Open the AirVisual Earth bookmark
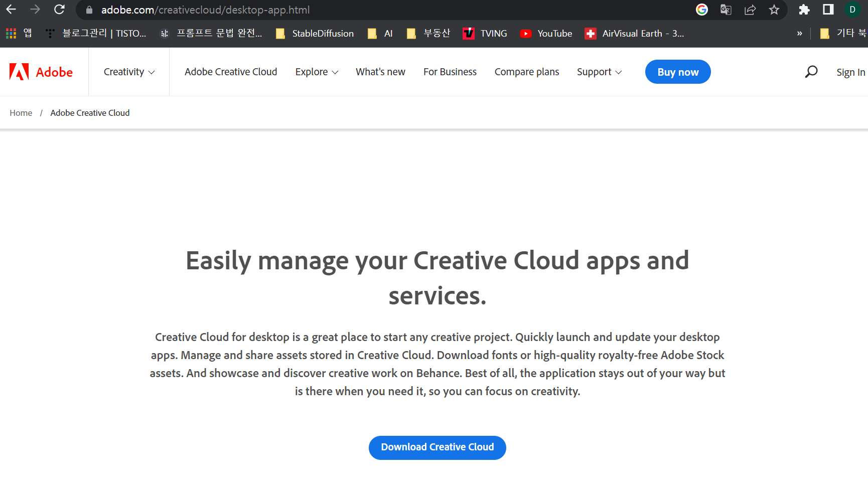The image size is (868, 494). click(634, 33)
